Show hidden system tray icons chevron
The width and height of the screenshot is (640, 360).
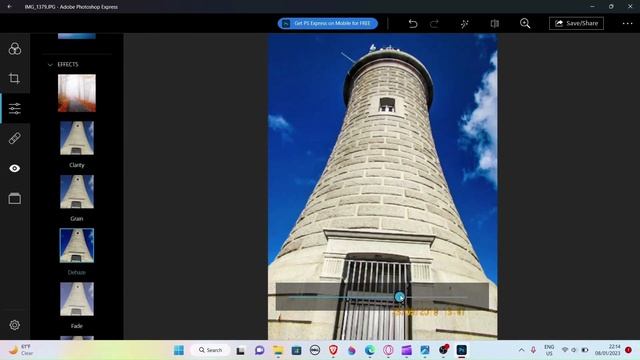pos(521,350)
